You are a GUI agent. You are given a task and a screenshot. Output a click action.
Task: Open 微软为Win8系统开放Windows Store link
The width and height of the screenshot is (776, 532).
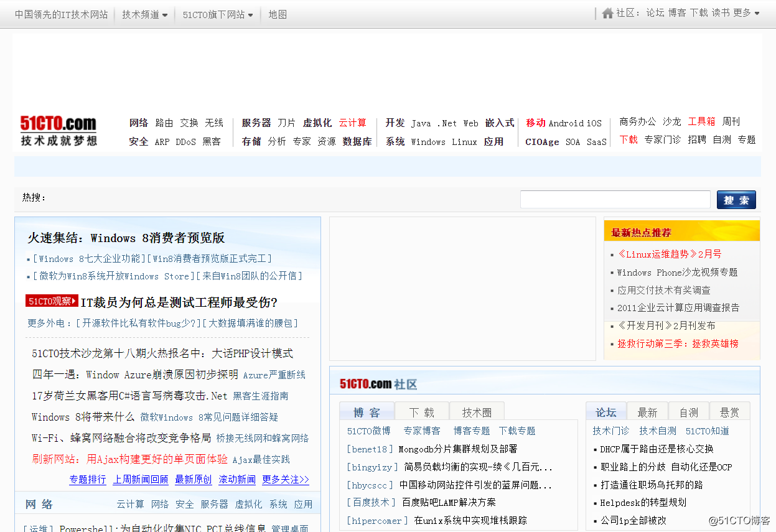pyautogui.click(x=114, y=276)
